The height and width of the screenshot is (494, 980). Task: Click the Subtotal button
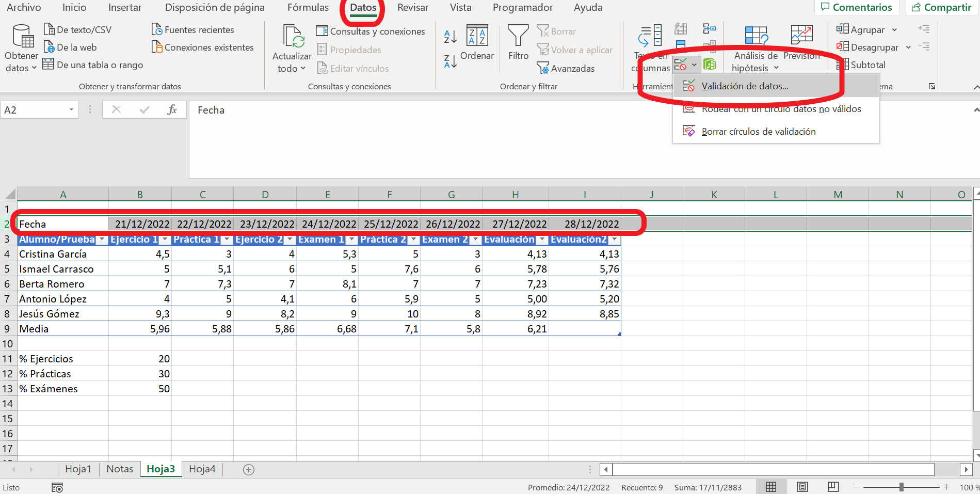coord(861,65)
